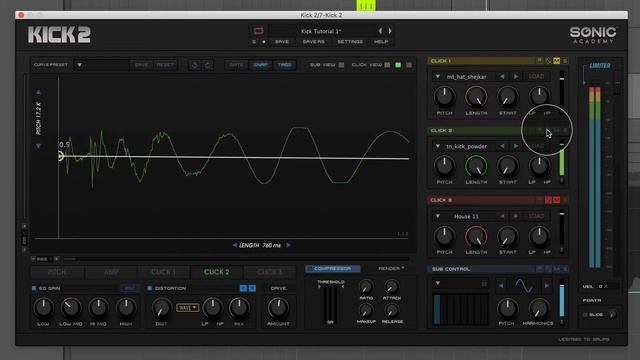Image resolution: width=640 pixels, height=360 pixels.
Task: Lower the pitch with the down arrow
Action: click(38, 146)
